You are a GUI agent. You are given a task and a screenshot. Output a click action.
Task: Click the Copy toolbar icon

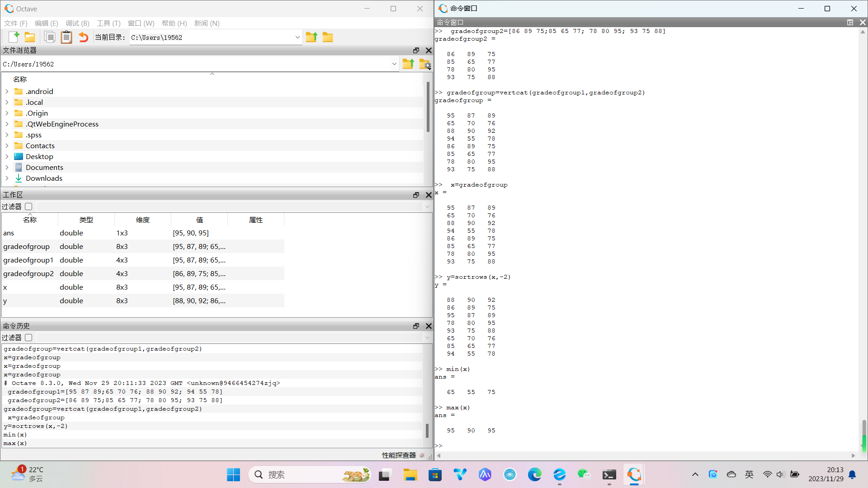click(50, 37)
